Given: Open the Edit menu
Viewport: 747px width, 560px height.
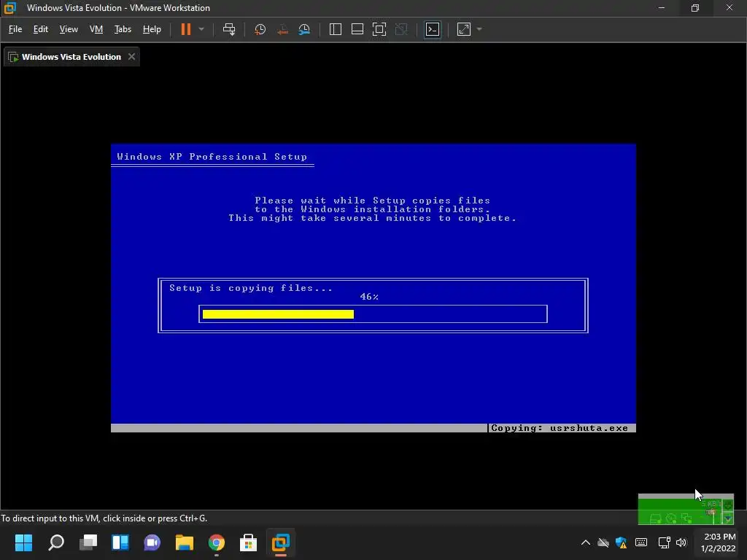Looking at the screenshot, I should click(41, 29).
